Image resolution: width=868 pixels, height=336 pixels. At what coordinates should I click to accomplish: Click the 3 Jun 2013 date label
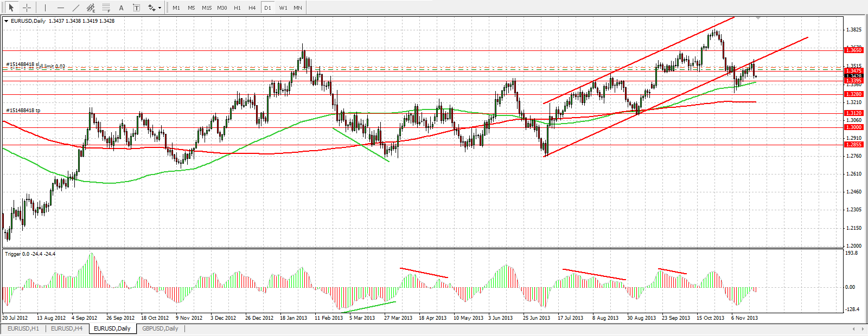point(500,318)
